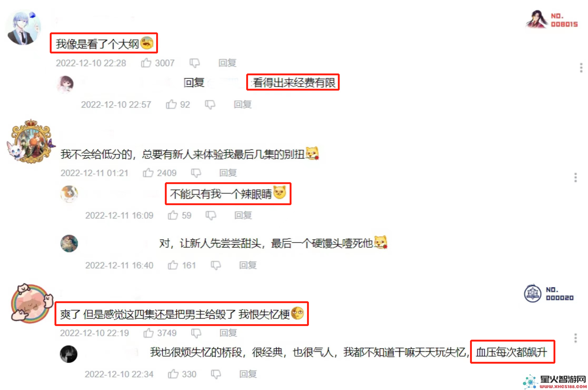The image size is (588, 390).
Task: Like the comment with 3749 likes
Action: [x=148, y=333]
